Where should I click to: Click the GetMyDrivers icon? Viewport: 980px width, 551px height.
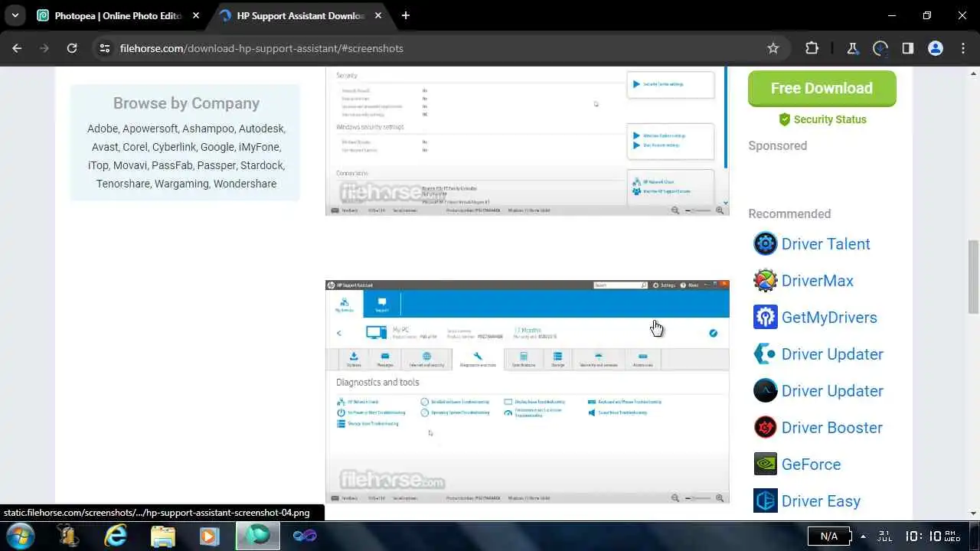[765, 318]
